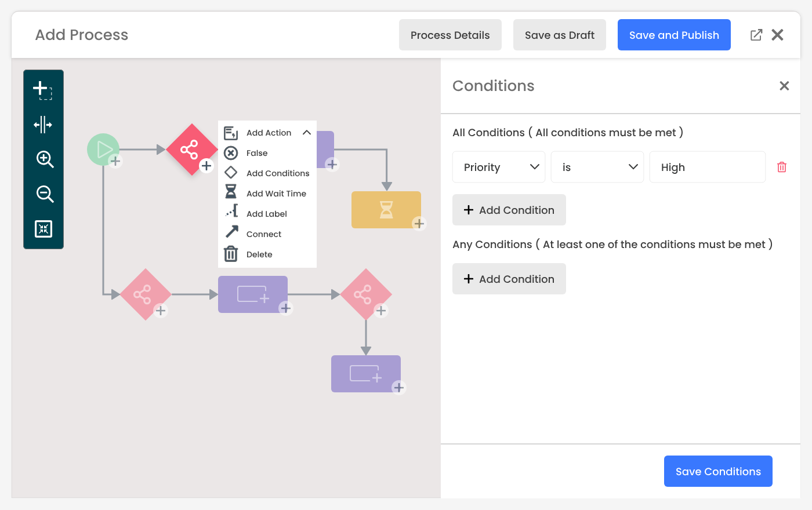Open the Priority field dropdown
Screen dimensions: 812x510
click(x=499, y=167)
